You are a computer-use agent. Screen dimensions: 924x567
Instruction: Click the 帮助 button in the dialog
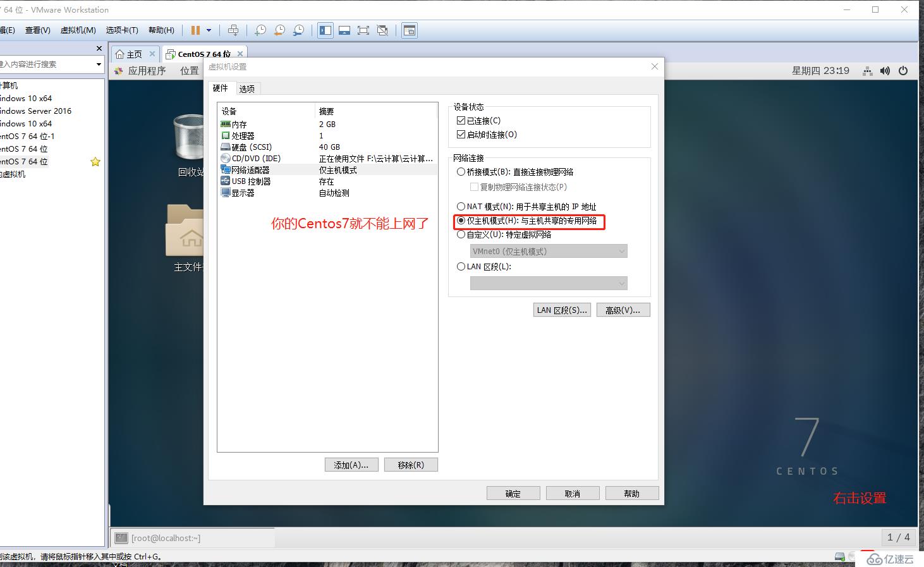[632, 494]
